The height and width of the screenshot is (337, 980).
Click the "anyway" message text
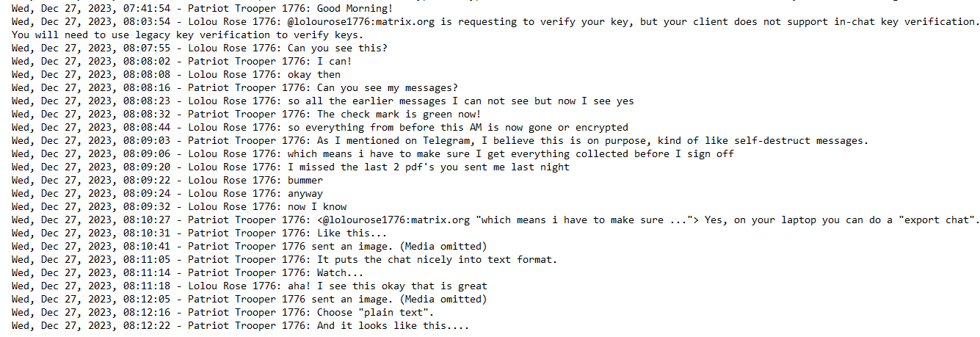pyautogui.click(x=305, y=194)
